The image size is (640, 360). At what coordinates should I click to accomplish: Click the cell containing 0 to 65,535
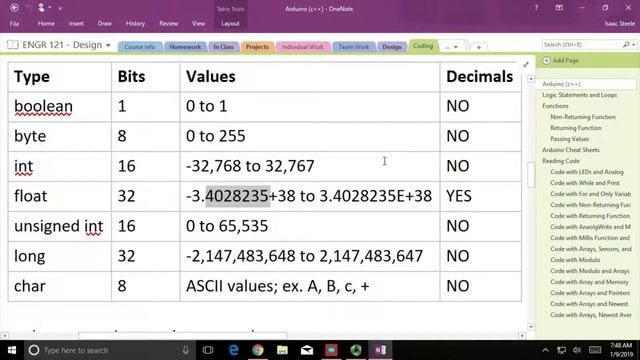tap(310, 226)
